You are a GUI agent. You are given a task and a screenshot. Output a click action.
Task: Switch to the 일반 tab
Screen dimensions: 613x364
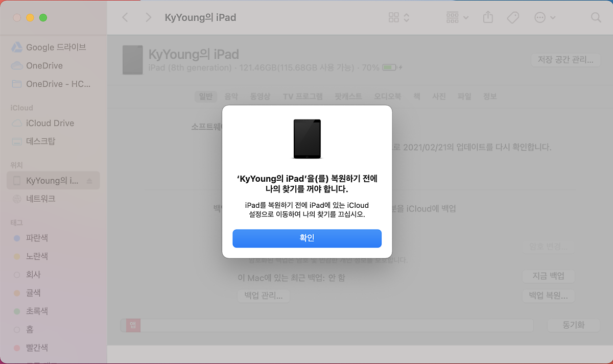tap(205, 96)
